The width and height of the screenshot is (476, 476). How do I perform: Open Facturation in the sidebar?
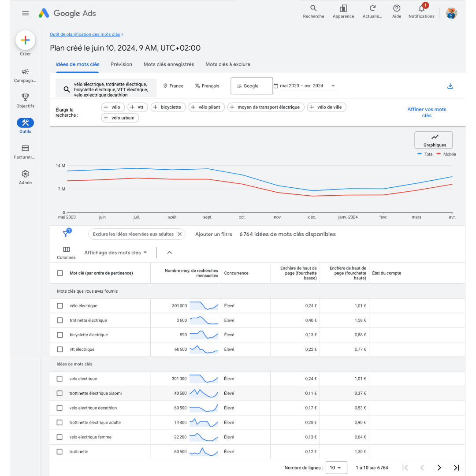pos(25,152)
